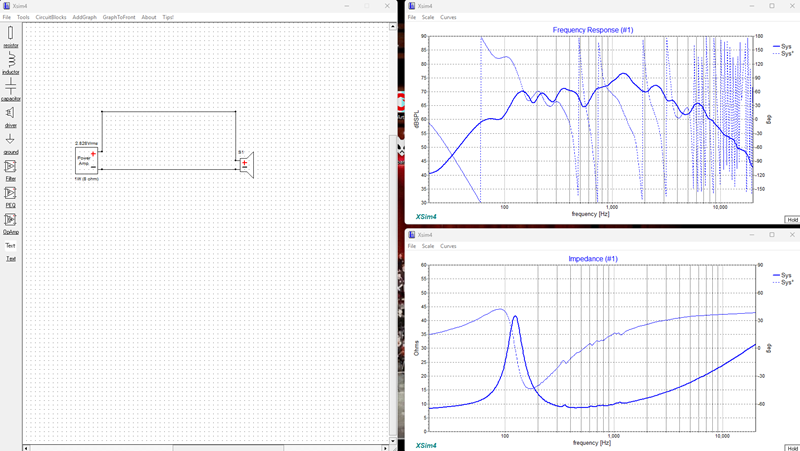Open Curves menu in Frequency Response window

tap(448, 17)
